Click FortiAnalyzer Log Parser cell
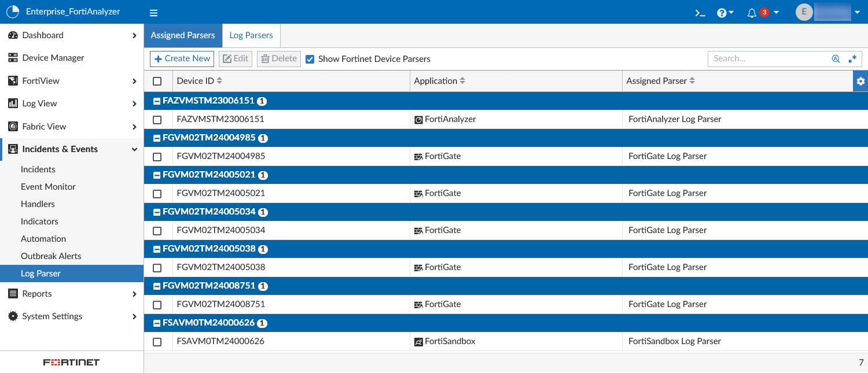This screenshot has width=868, height=373. (x=675, y=119)
